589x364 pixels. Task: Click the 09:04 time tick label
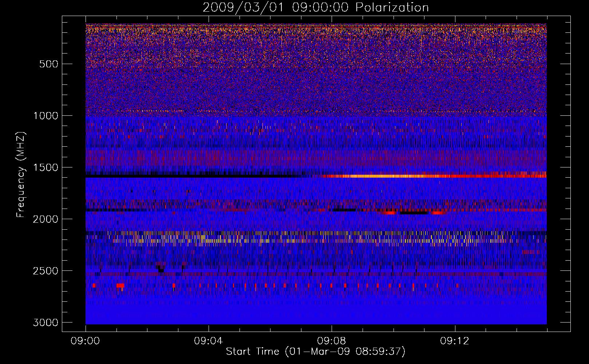tap(209, 341)
